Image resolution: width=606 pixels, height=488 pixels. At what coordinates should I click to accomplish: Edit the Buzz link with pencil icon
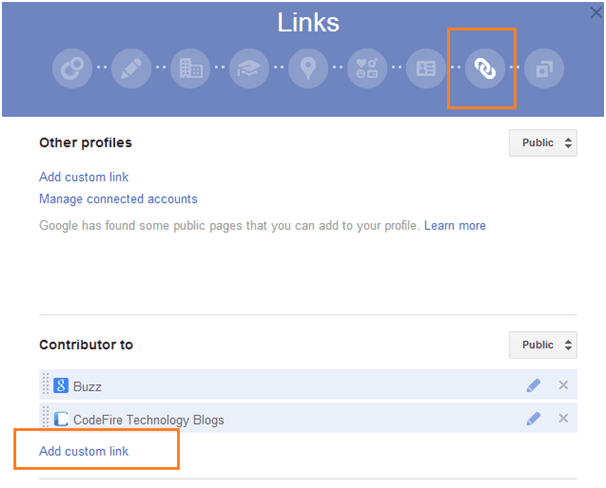[533, 385]
